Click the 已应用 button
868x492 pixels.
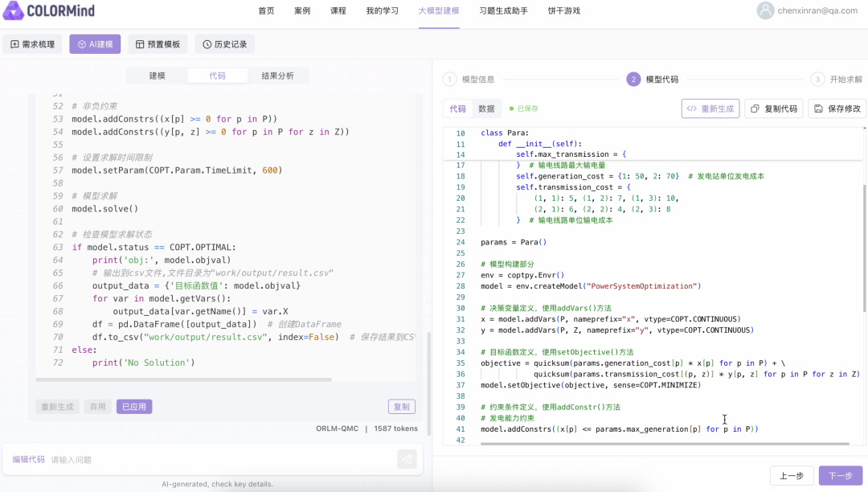(134, 407)
